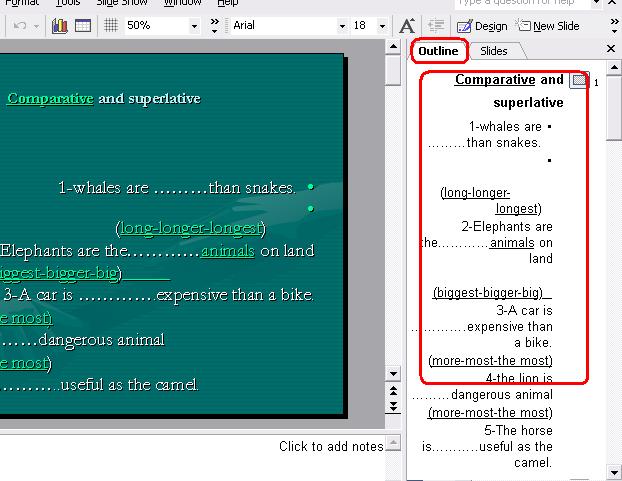Click the Insert Chart icon
The width and height of the screenshot is (622, 481).
click(60, 26)
